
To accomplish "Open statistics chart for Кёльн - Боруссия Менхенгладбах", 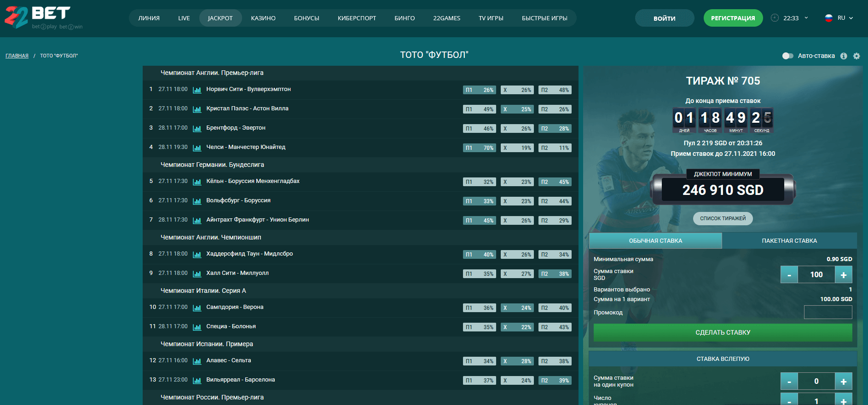I will pos(197,182).
